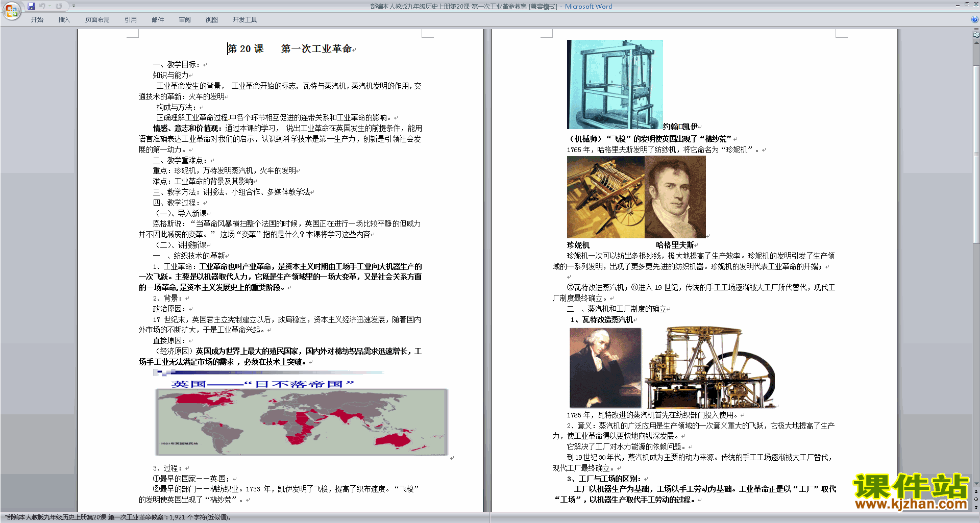The image size is (980, 523).
Task: Click the heading 3、工厂与工场的区别
Action: pyautogui.click(x=604, y=479)
